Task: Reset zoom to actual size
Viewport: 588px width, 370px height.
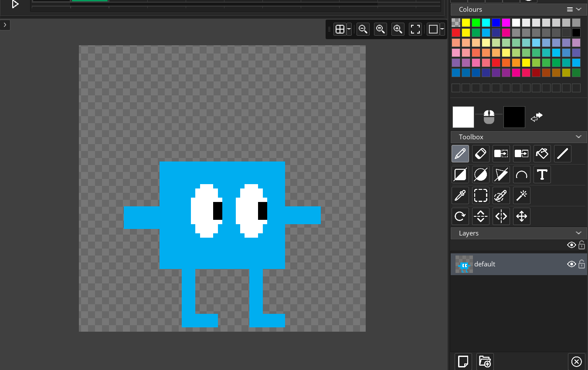Action: click(380, 29)
